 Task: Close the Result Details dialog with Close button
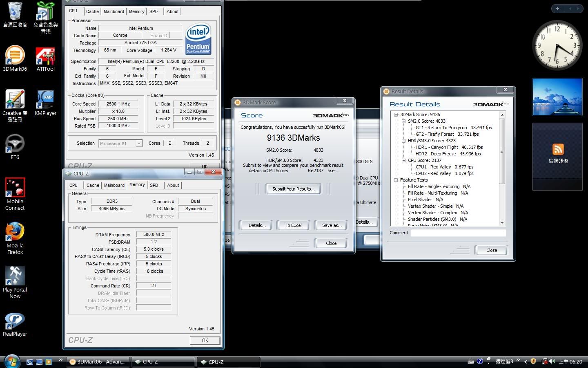(x=491, y=250)
